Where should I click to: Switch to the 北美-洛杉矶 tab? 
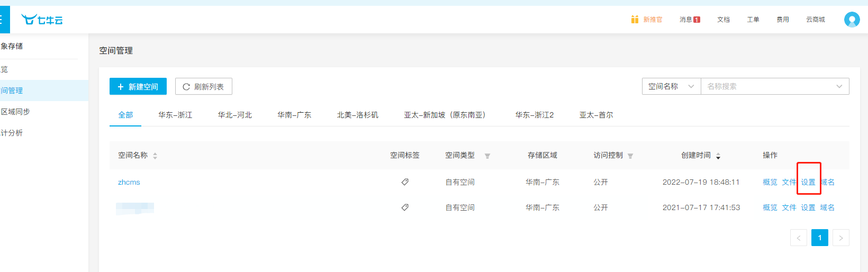(357, 115)
